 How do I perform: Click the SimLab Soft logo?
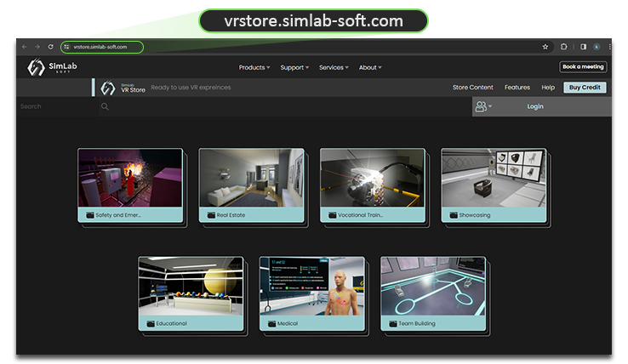coord(52,67)
